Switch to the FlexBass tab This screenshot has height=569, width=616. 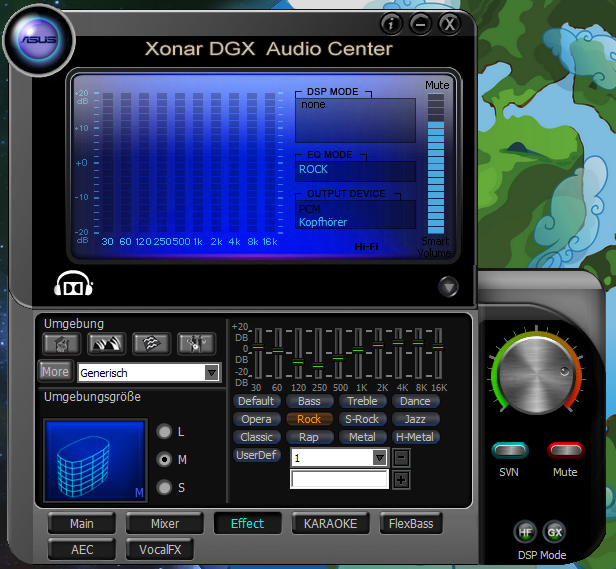coord(411,523)
